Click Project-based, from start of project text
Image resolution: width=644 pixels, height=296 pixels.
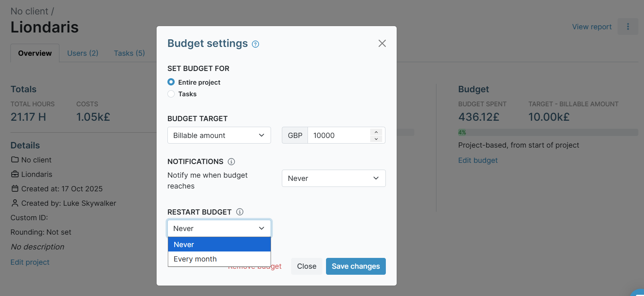pyautogui.click(x=519, y=145)
